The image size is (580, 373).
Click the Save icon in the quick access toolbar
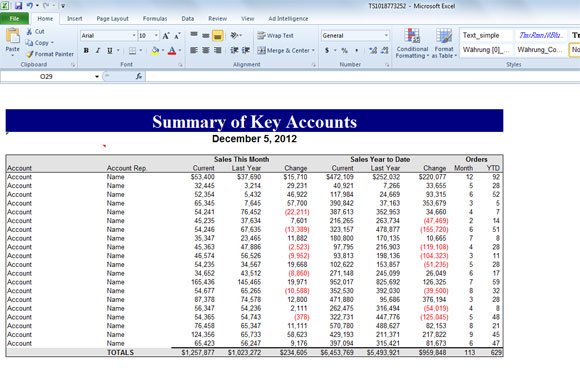pos(18,6)
